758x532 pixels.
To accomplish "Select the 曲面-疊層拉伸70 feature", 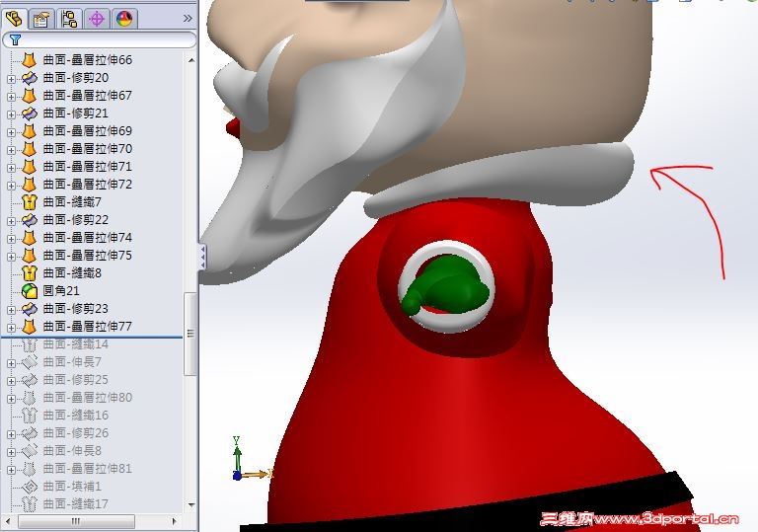I will (x=88, y=149).
